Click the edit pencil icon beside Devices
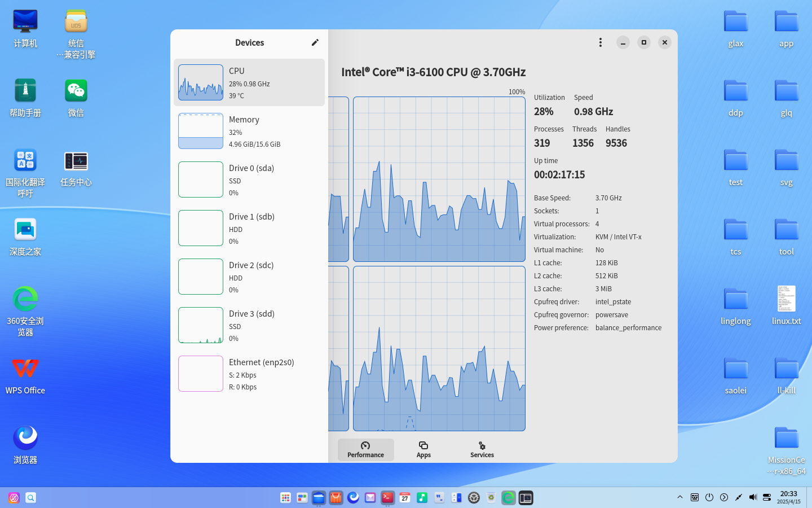The image size is (812, 508). [x=315, y=42]
